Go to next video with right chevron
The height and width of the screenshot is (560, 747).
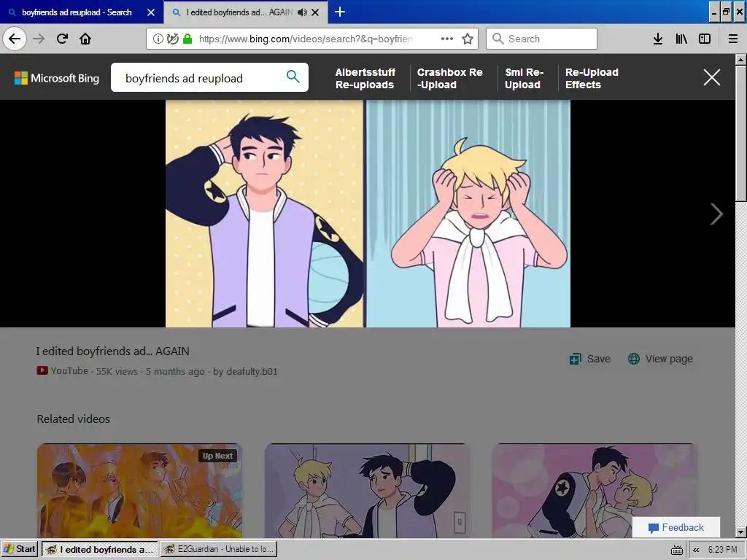click(716, 214)
